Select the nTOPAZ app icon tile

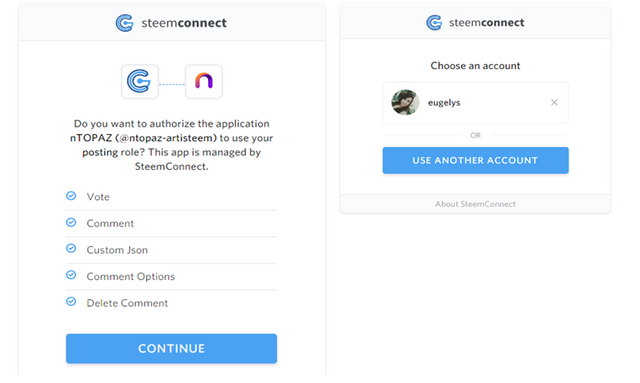pyautogui.click(x=204, y=81)
